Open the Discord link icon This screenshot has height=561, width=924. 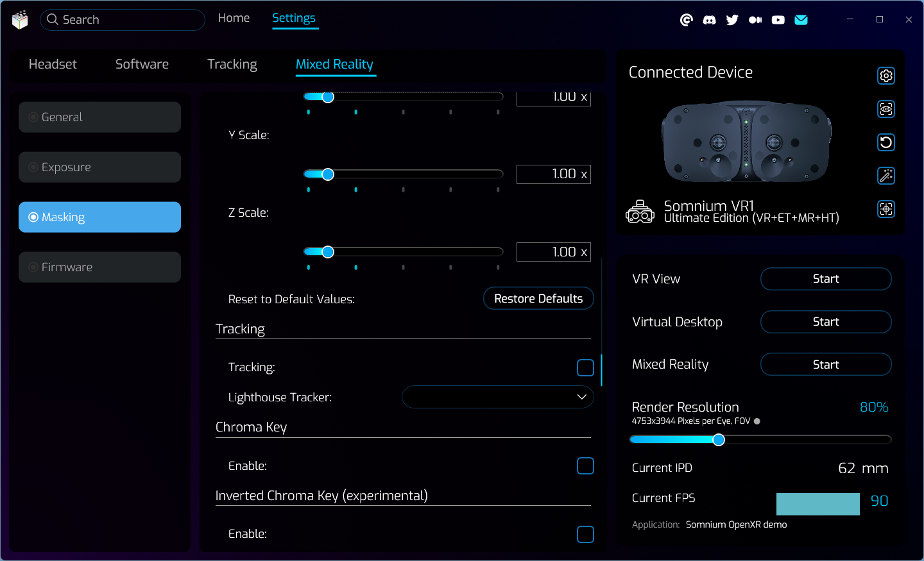click(709, 20)
